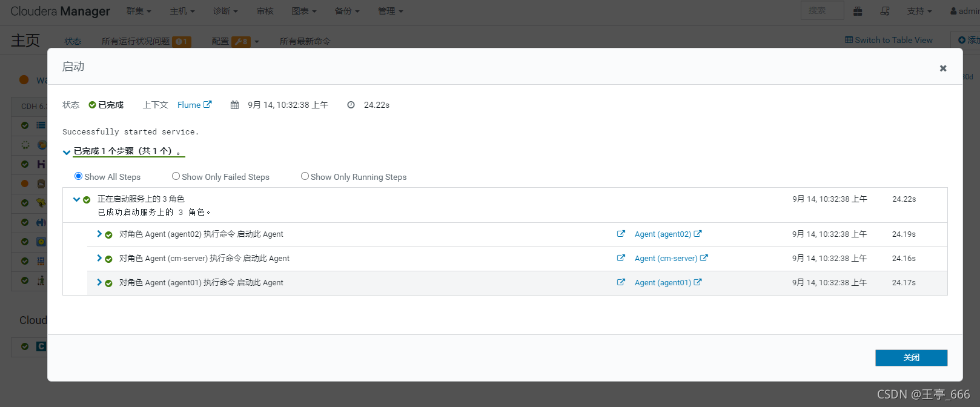Viewport: 980px width, 407px height.
Task: Select Show All Steps radio button
Action: coord(78,176)
